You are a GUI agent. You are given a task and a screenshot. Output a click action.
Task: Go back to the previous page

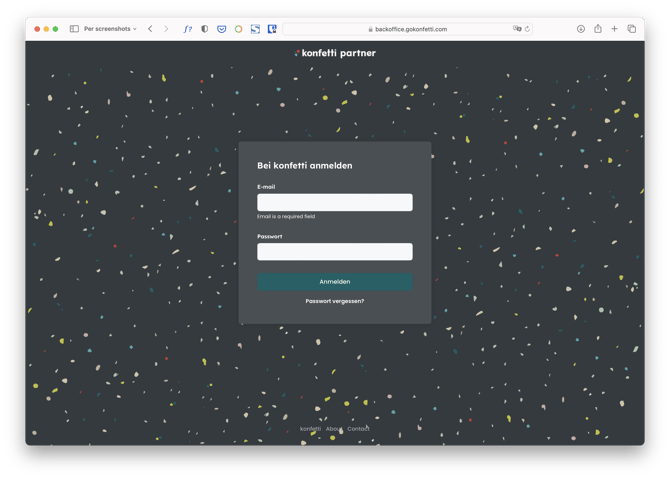pyautogui.click(x=150, y=29)
